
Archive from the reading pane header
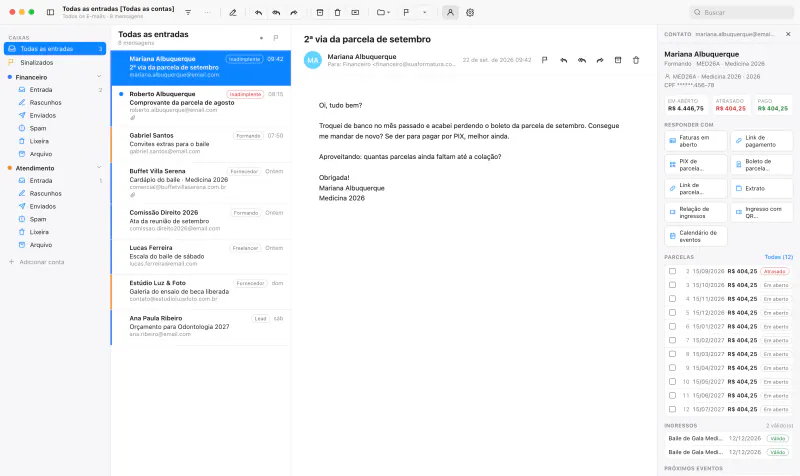pyautogui.click(x=618, y=60)
